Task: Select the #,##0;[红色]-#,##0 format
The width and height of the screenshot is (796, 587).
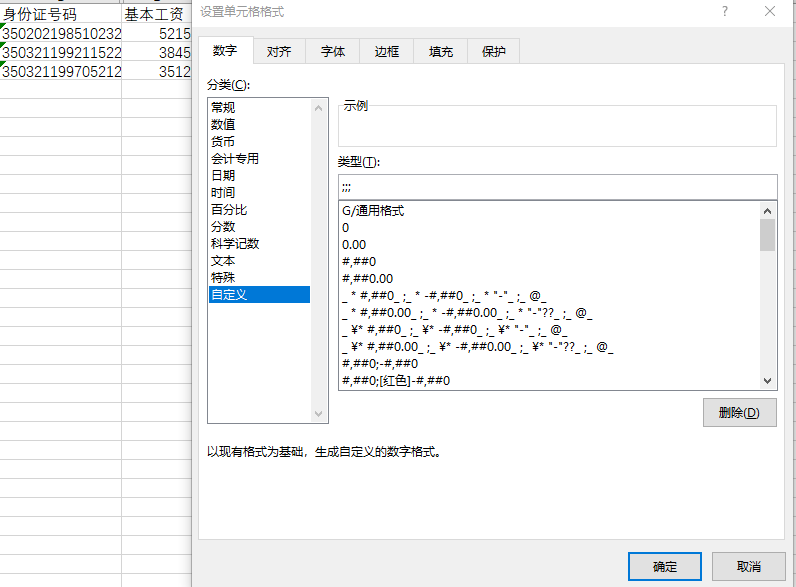Action: coord(549,380)
